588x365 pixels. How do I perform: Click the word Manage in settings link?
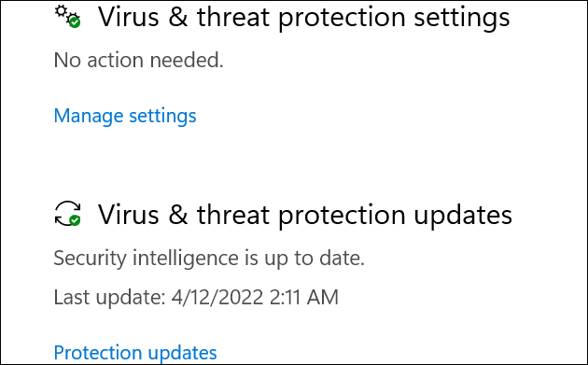(89, 116)
